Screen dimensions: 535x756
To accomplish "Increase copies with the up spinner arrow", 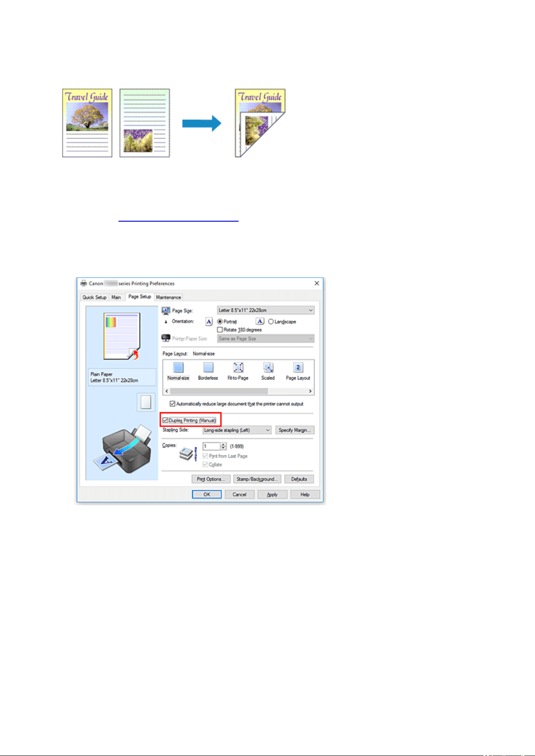I will pyautogui.click(x=224, y=445).
